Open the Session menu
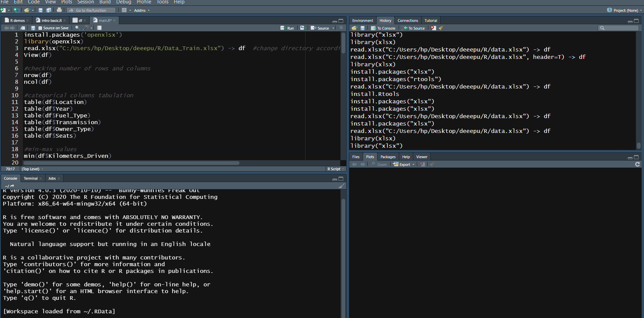The image size is (644, 318). [x=86, y=2]
